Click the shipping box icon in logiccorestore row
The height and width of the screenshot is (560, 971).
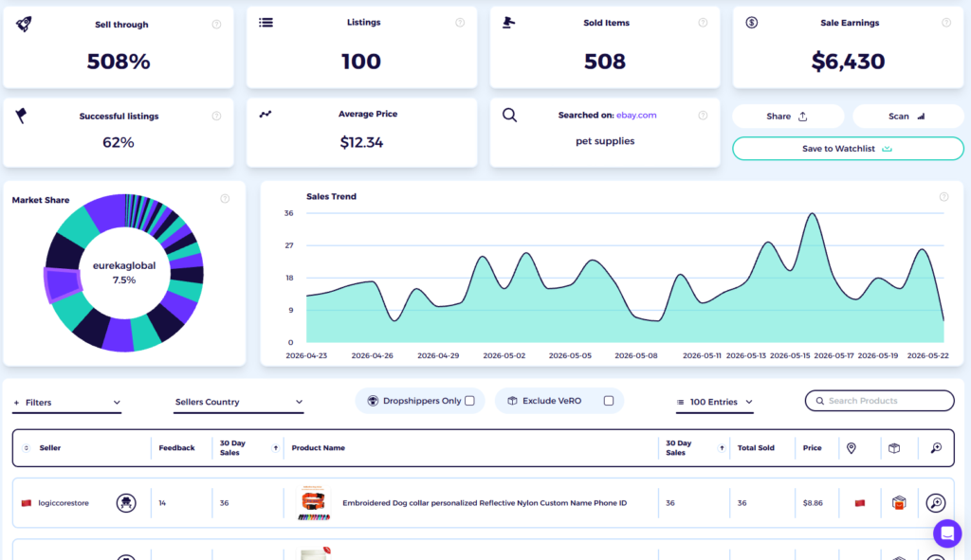coord(899,503)
